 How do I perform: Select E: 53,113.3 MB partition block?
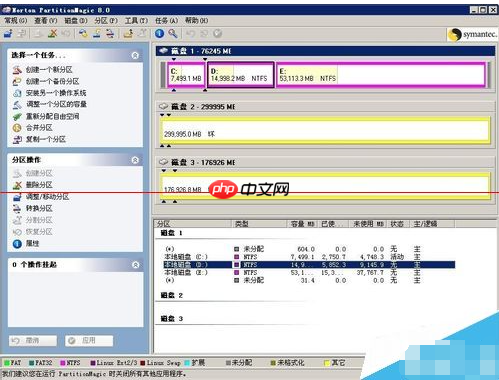tap(381, 75)
